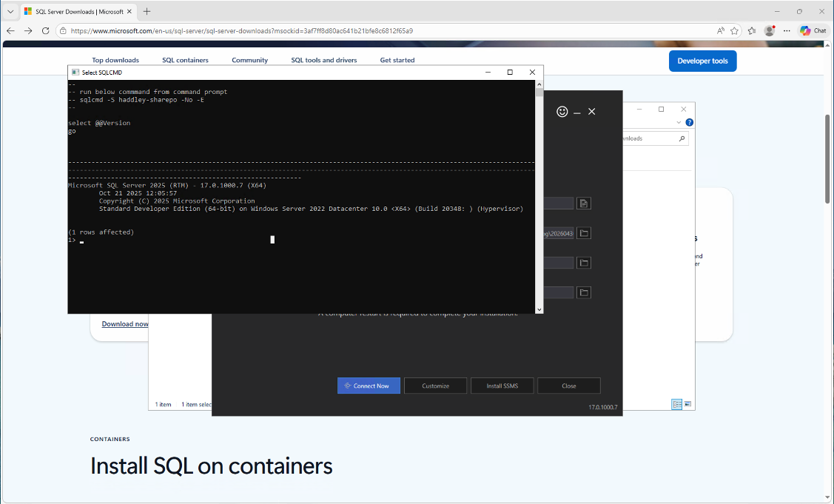This screenshot has height=504, width=834.
Task: Expand the File Explorer ribbon chevron
Action: (x=679, y=122)
